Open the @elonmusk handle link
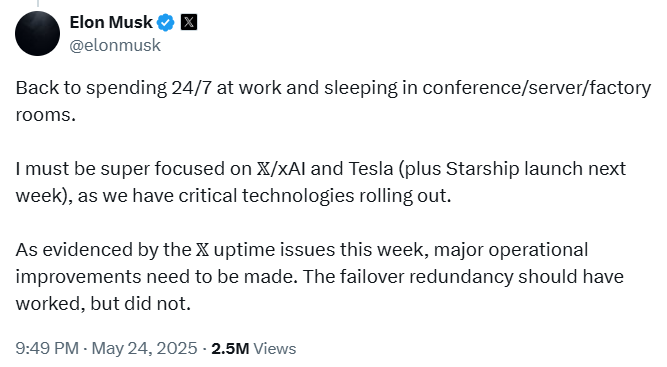The height and width of the screenshot is (367, 667). click(115, 45)
